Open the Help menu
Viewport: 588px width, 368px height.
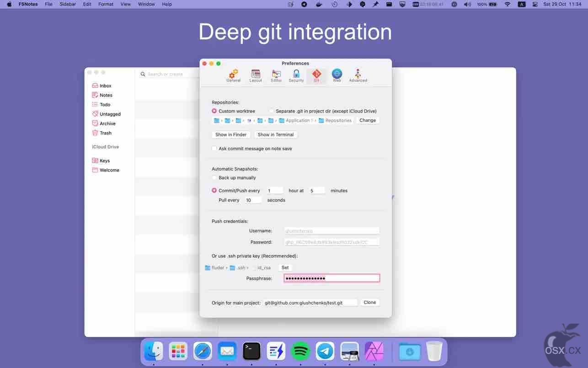(x=167, y=4)
